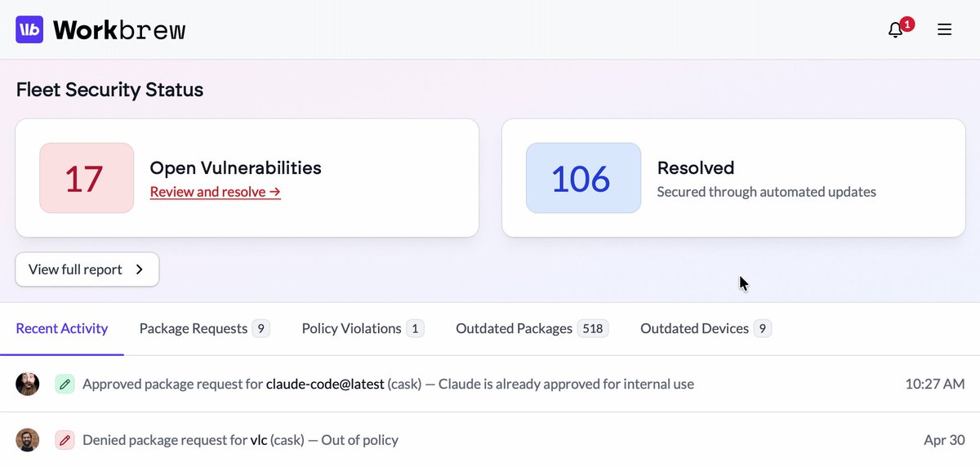980x467 pixels.
Task: Click the Resolved heading
Action: click(696, 168)
